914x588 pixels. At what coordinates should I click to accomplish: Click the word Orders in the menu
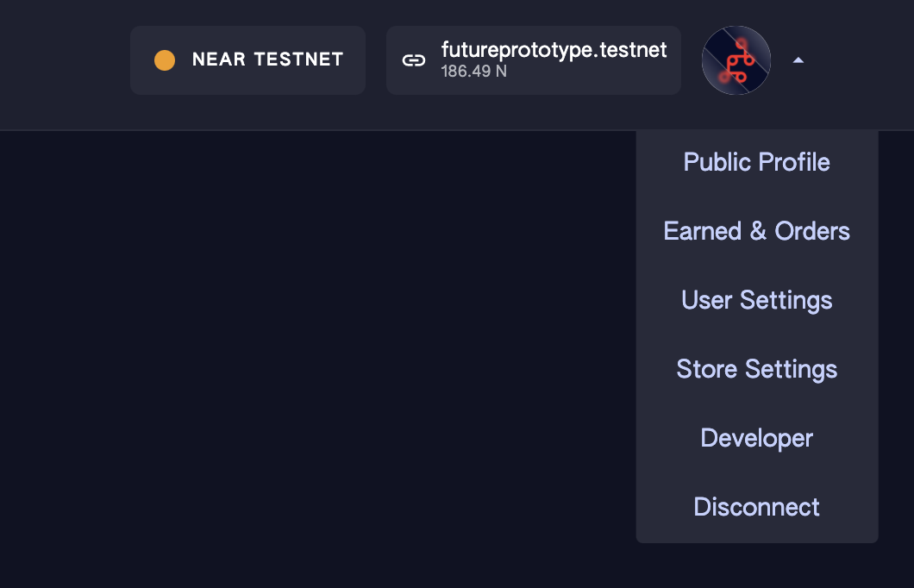tap(812, 231)
